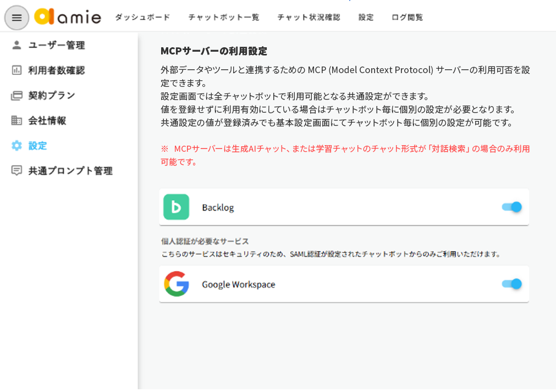This screenshot has height=392, width=556.
Task: Click the 利用者数確認 chart icon
Action: point(16,70)
